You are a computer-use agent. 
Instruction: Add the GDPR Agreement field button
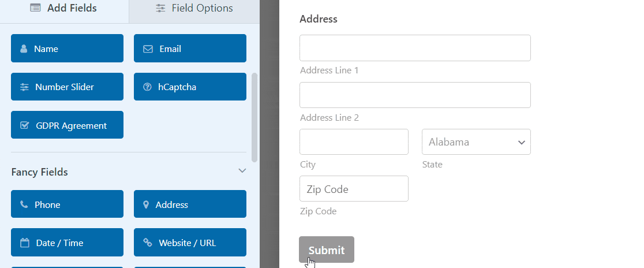coord(67,125)
